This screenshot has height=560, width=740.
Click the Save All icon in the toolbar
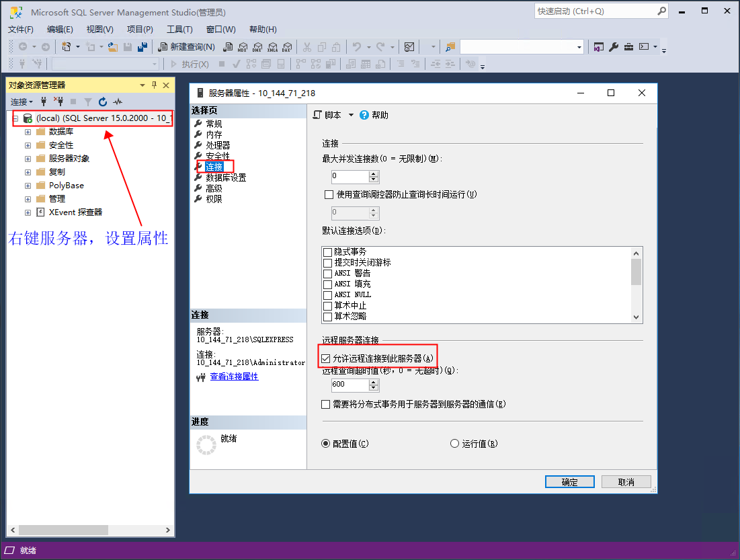142,46
